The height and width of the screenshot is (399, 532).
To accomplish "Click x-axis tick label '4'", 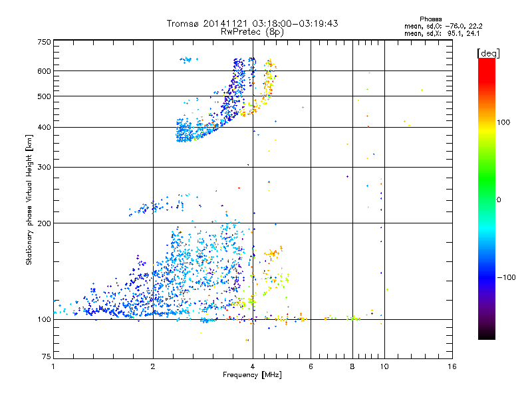I will (253, 366).
